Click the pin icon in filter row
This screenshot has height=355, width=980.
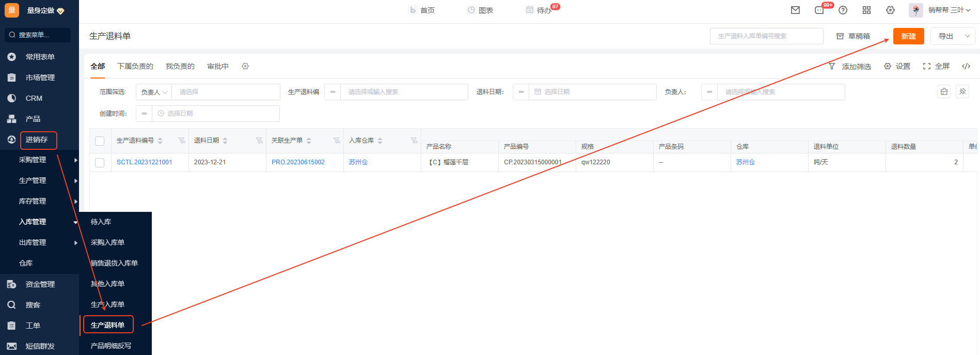coord(962,91)
